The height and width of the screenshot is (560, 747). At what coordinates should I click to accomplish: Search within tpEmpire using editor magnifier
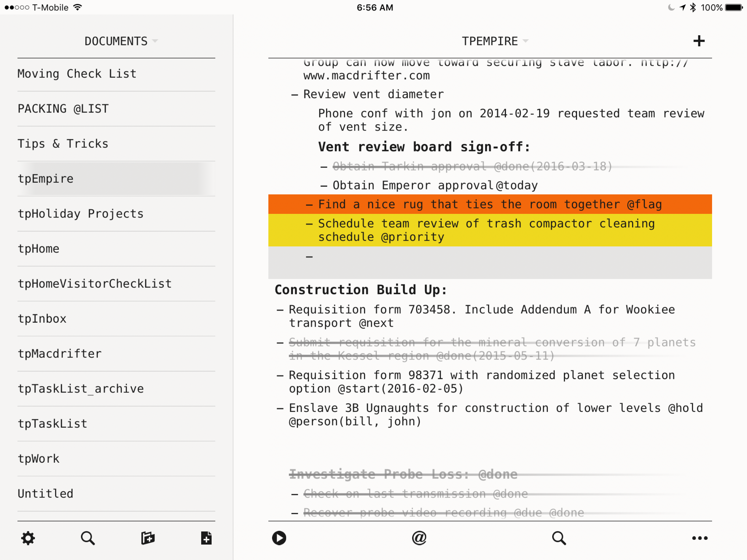coord(559,538)
